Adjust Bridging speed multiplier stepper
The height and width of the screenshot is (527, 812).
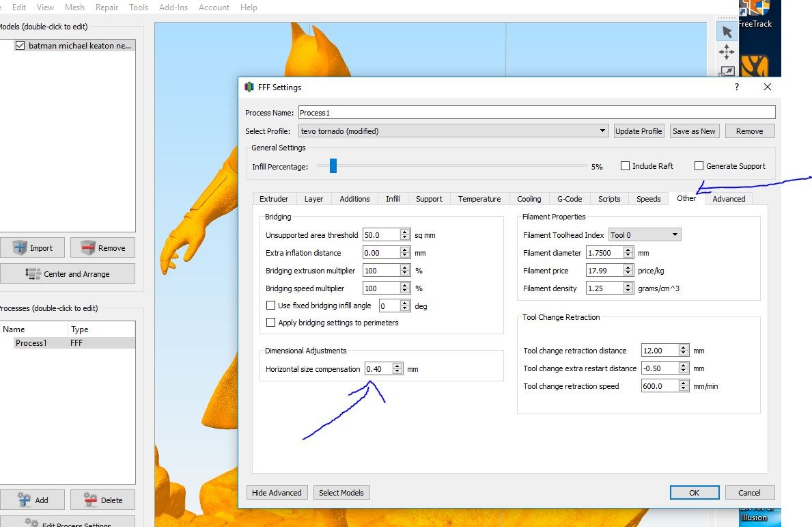tap(405, 288)
